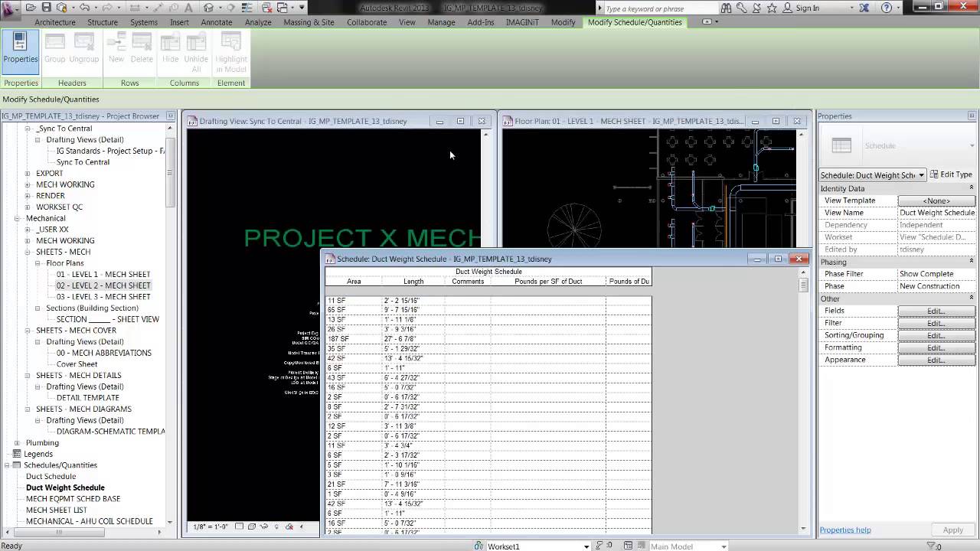Select Duct Weight Schedule in Project Browser
Screen dimensions: 980x551
coord(65,487)
